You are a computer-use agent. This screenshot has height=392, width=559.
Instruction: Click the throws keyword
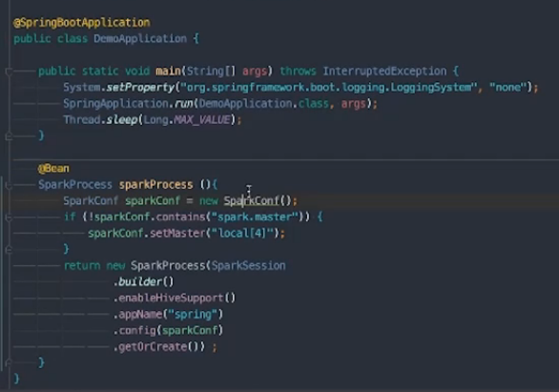(x=298, y=71)
